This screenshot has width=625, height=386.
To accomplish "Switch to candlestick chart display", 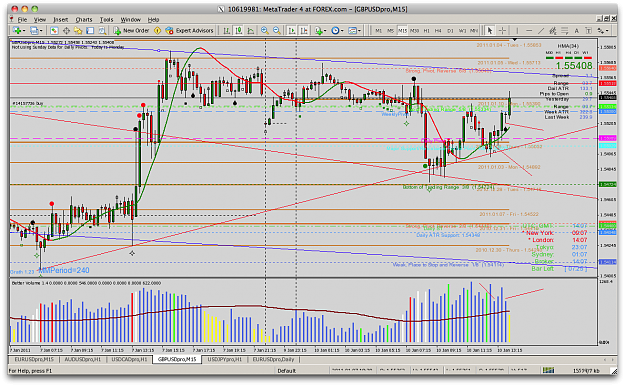I will [x=239, y=30].
